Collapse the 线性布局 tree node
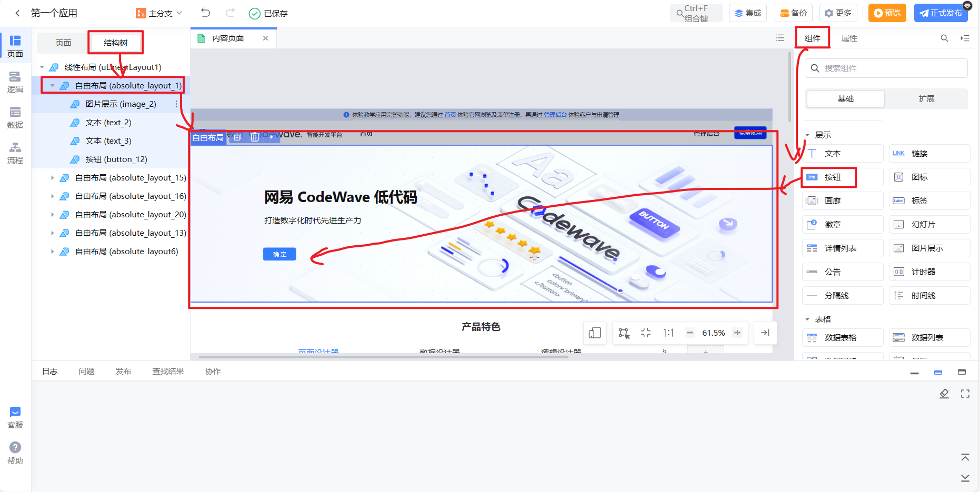The height and width of the screenshot is (492, 980). tap(42, 67)
